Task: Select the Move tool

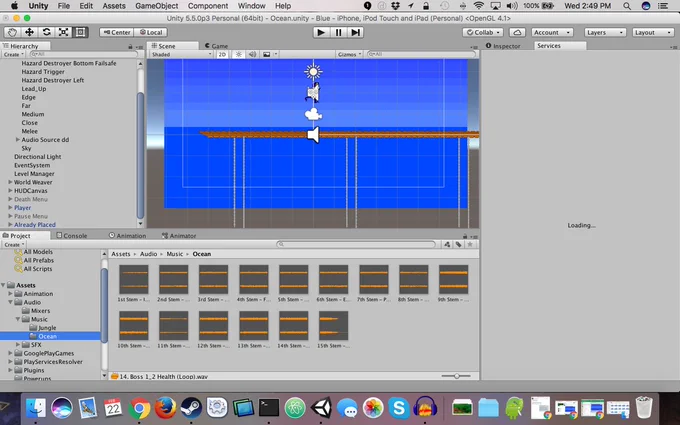Action: tap(29, 32)
